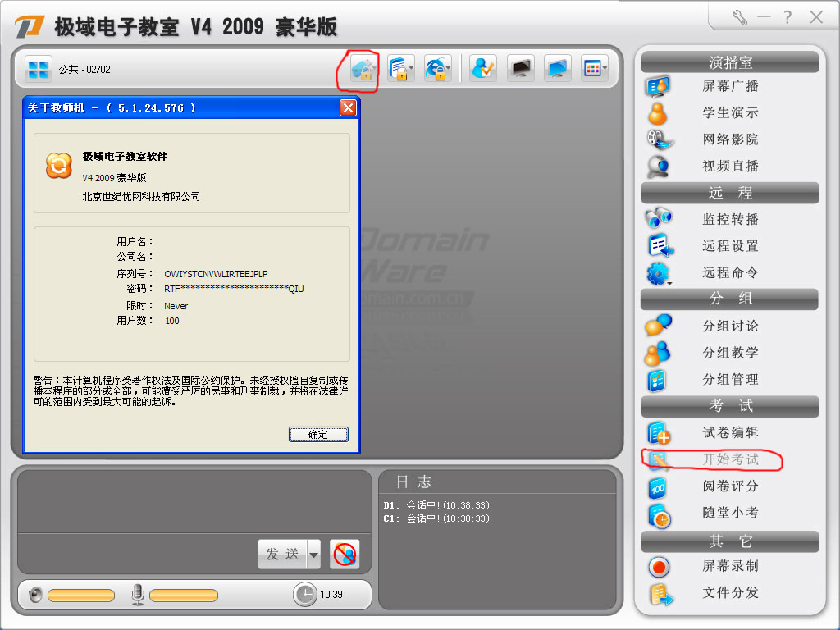The height and width of the screenshot is (630, 840).
Task: Launch 屏幕录制 screen recording
Action: click(x=729, y=566)
